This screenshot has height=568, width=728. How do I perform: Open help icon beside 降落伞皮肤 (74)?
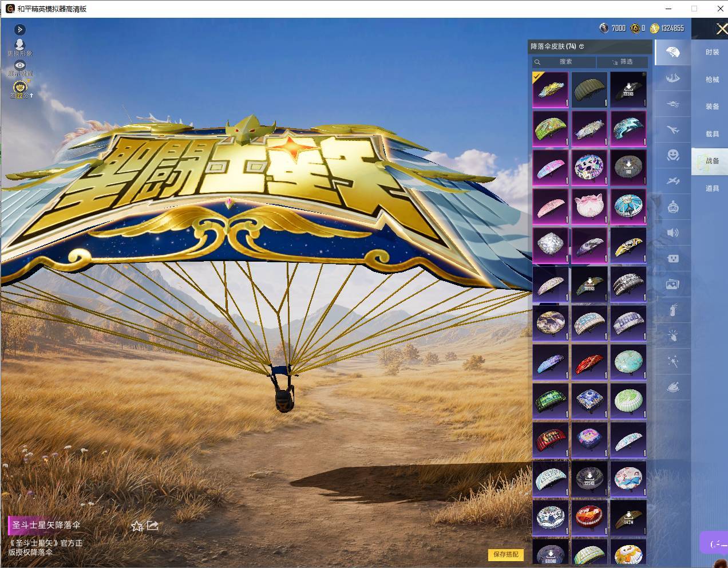point(581,46)
